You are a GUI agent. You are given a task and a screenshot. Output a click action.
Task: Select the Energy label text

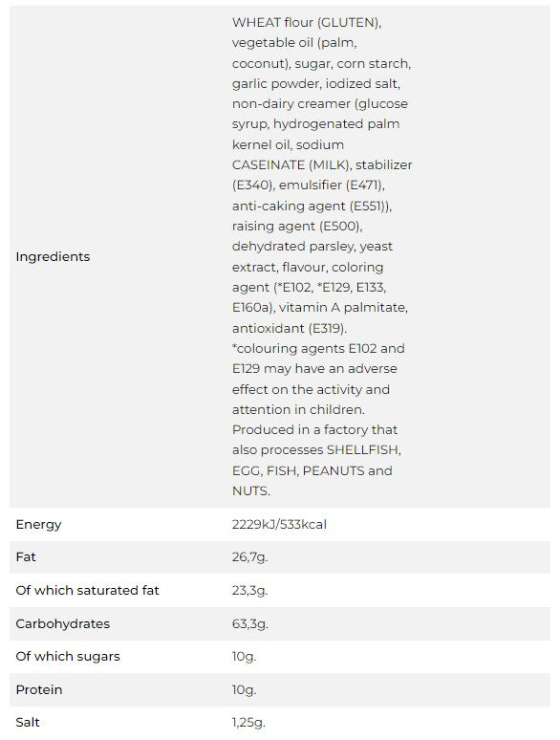pyautogui.click(x=38, y=525)
